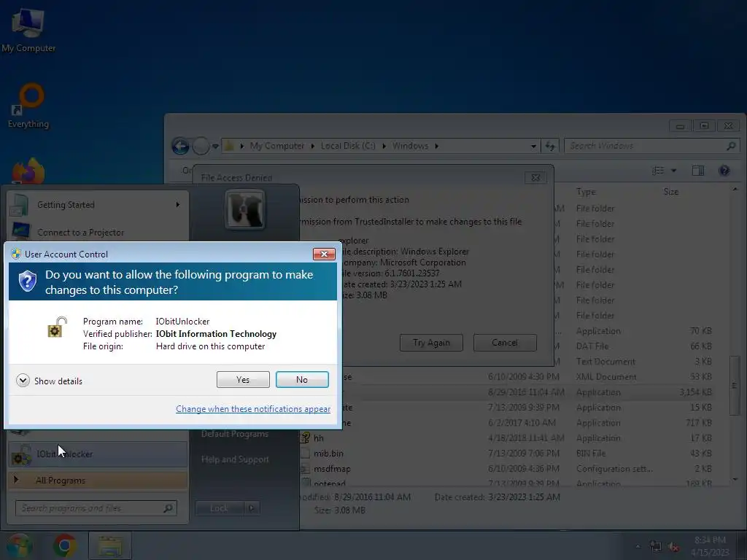
Task: Click Local Disk (C:) in address bar
Action: point(348,146)
